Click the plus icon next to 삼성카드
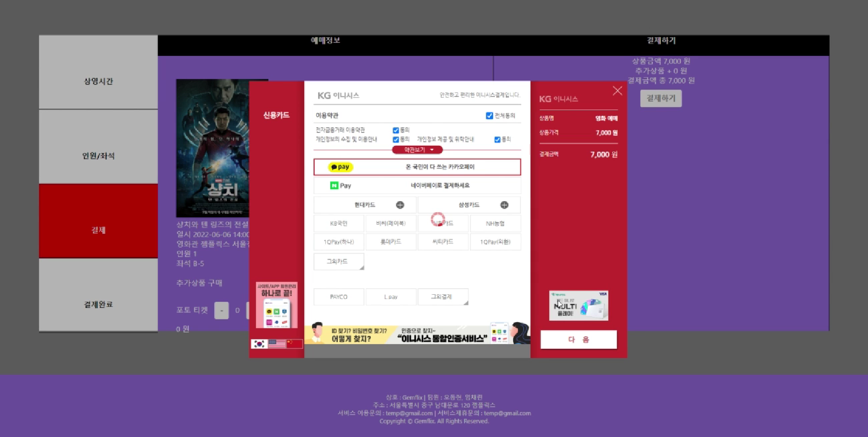 505,204
